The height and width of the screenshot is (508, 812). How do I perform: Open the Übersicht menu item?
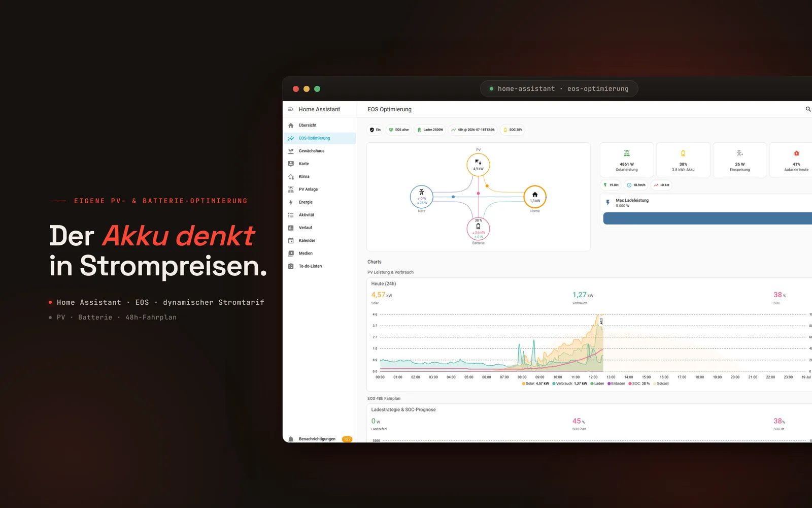320,125
